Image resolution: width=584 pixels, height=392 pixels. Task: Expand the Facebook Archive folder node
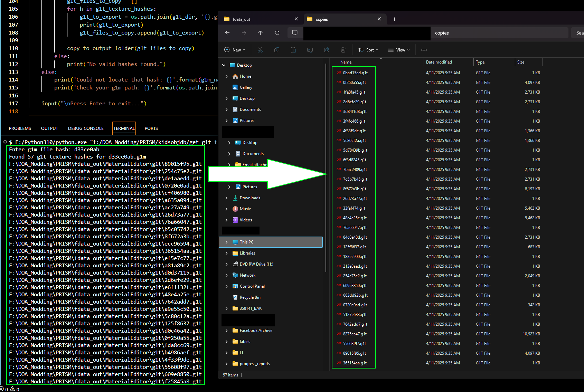point(226,331)
